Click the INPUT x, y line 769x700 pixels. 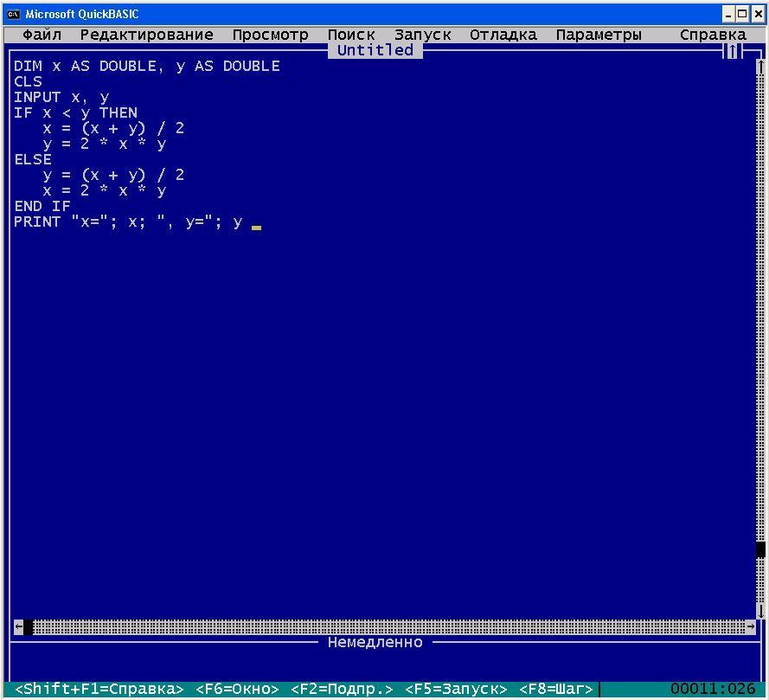coord(61,97)
